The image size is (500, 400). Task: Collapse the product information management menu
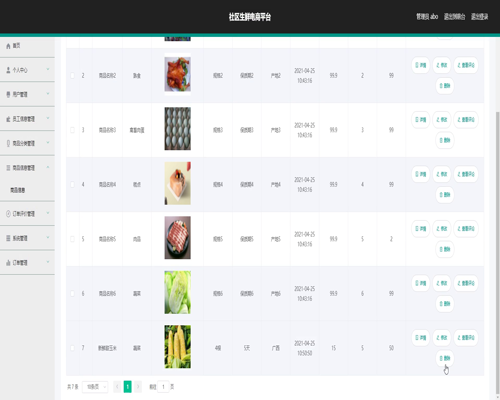click(x=27, y=168)
